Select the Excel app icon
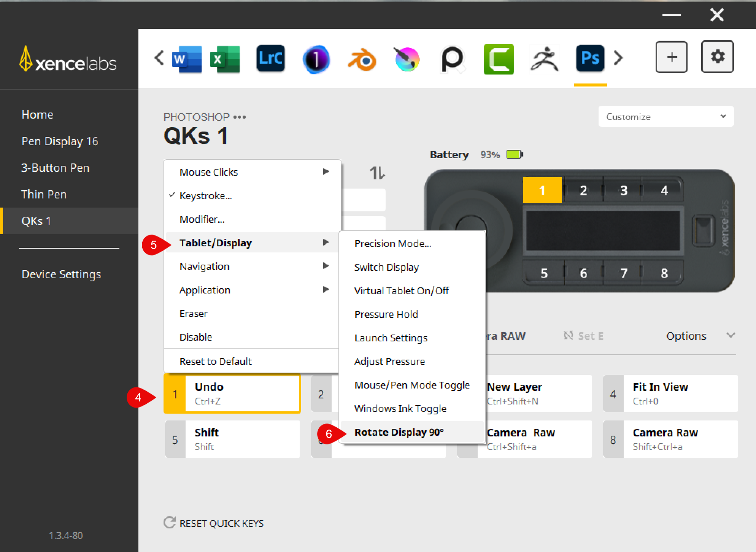This screenshot has width=756, height=552. coord(225,59)
